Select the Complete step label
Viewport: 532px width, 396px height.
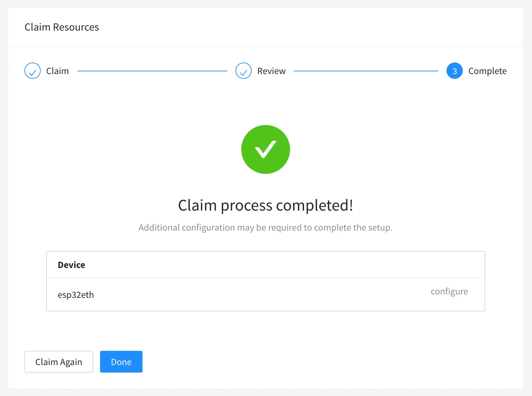(488, 71)
